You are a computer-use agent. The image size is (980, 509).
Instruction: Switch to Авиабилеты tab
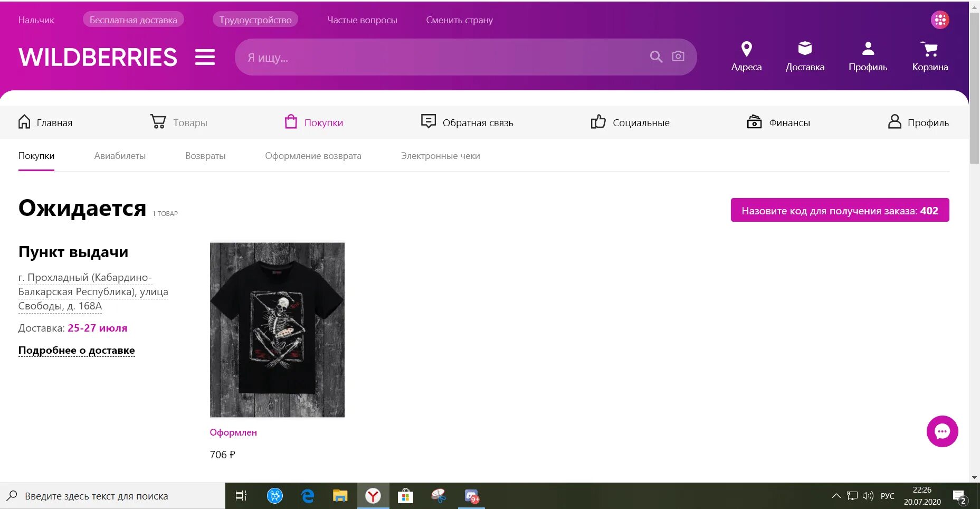[x=120, y=156]
